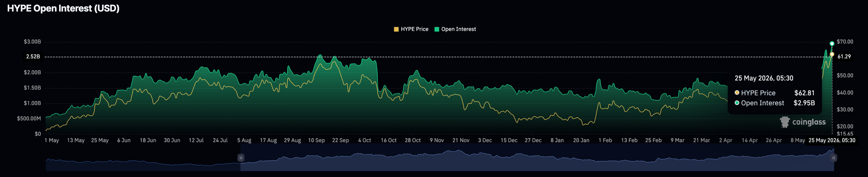
Task: Click the 6 Jun date label
Action: [124, 140]
